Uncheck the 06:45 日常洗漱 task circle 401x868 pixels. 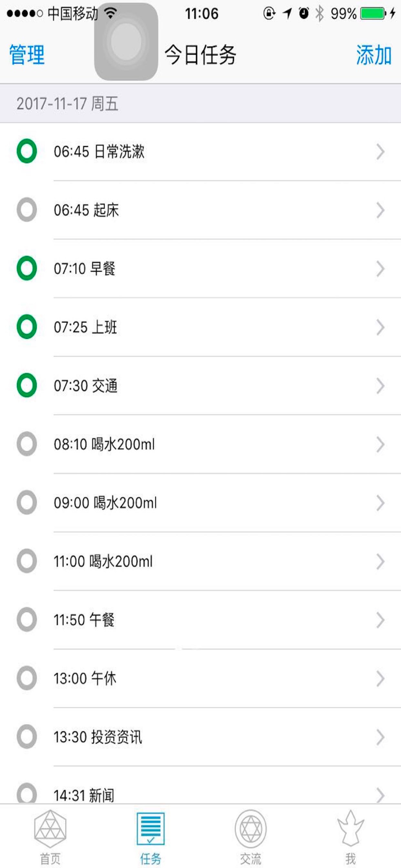[27, 151]
